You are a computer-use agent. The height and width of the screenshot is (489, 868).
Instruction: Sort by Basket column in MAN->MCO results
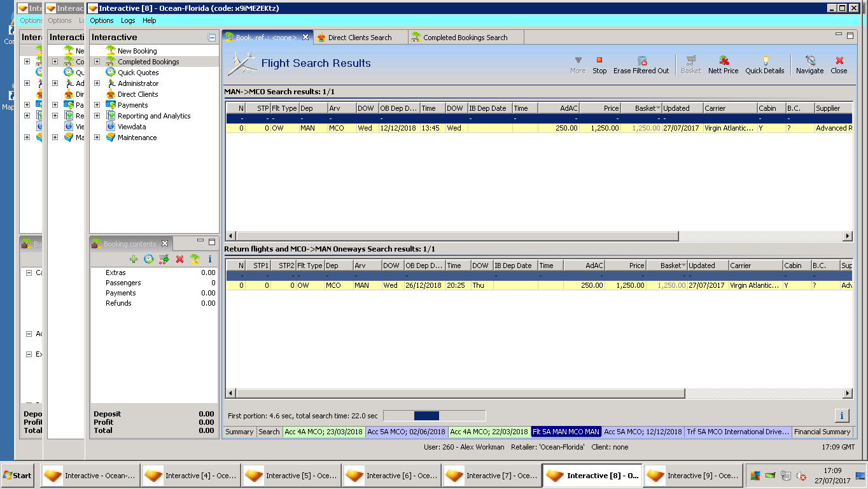[641, 108]
